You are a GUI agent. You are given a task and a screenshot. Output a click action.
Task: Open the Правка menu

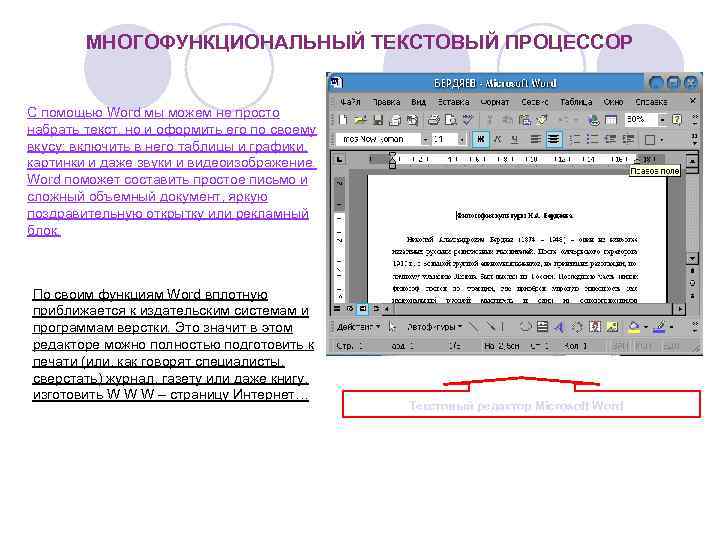click(x=386, y=102)
